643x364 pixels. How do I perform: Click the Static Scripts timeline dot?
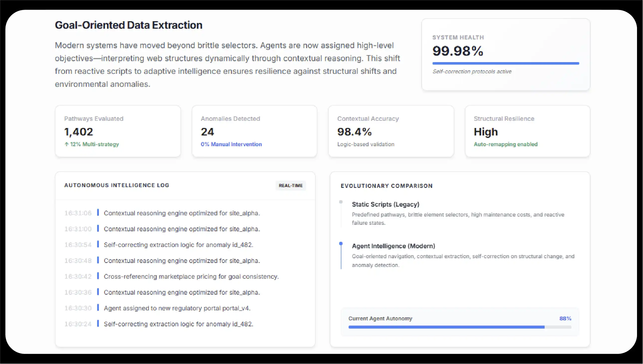(x=341, y=201)
